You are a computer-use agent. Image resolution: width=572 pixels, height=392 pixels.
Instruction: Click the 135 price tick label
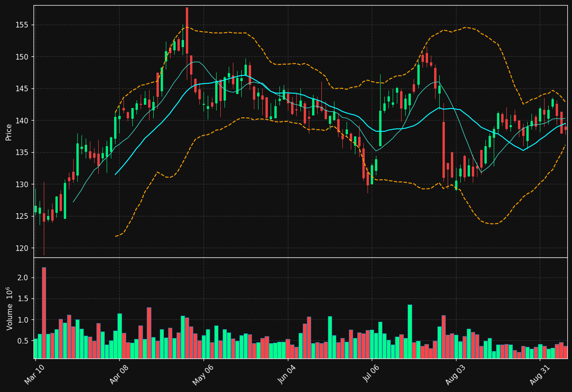23,153
